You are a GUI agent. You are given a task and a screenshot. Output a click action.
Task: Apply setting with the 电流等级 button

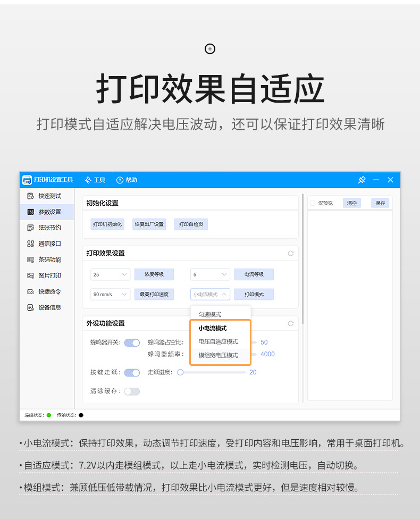pyautogui.click(x=254, y=274)
